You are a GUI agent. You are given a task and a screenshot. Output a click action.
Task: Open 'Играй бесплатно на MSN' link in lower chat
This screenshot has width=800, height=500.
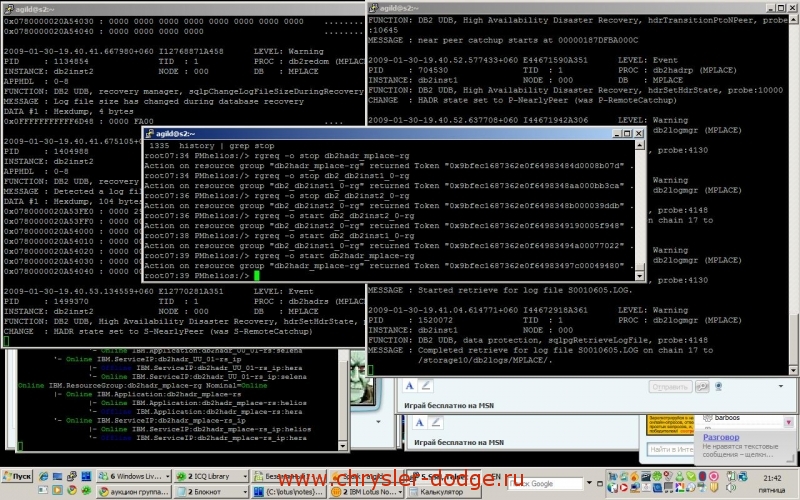tap(459, 442)
